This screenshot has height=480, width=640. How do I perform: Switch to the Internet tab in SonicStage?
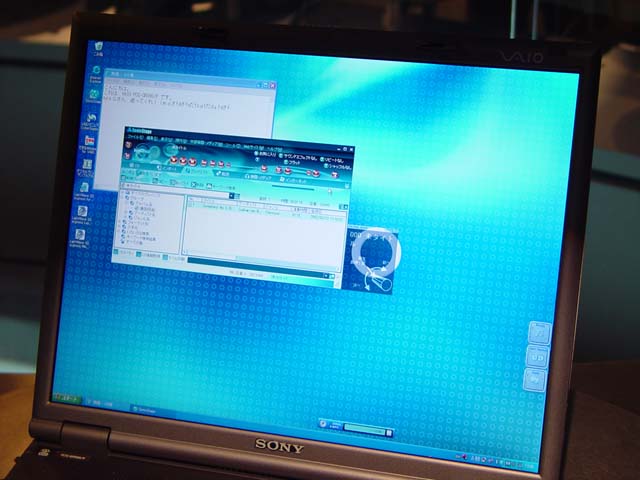coord(295,180)
